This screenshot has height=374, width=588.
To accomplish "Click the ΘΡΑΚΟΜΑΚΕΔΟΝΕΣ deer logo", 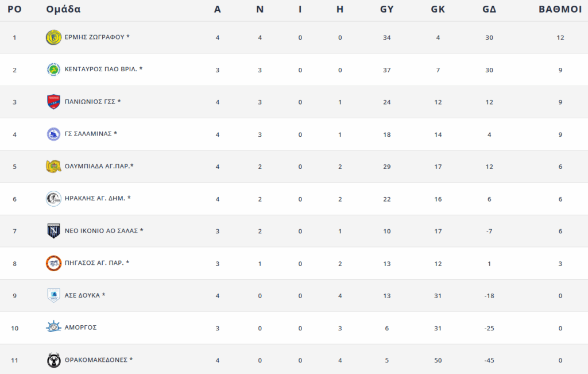I will coord(53,360).
